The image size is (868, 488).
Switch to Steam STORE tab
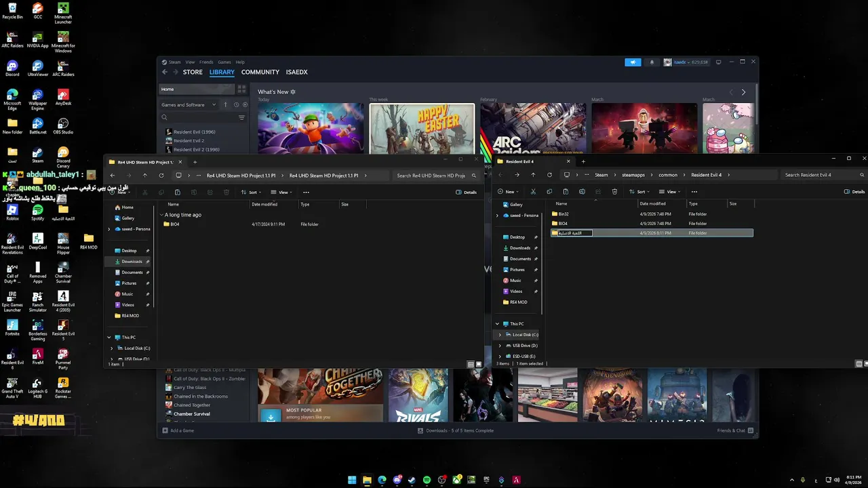coord(193,73)
